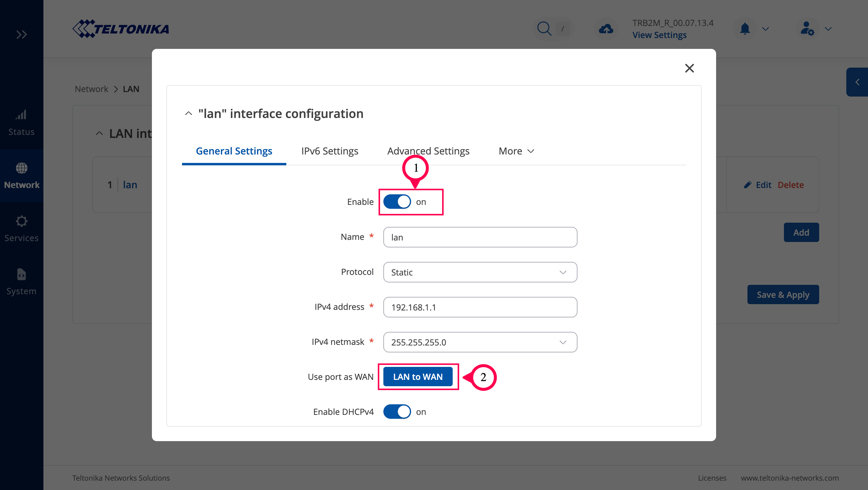Switch to the IPv6 Settings tab
This screenshot has height=490, width=868.
(329, 151)
